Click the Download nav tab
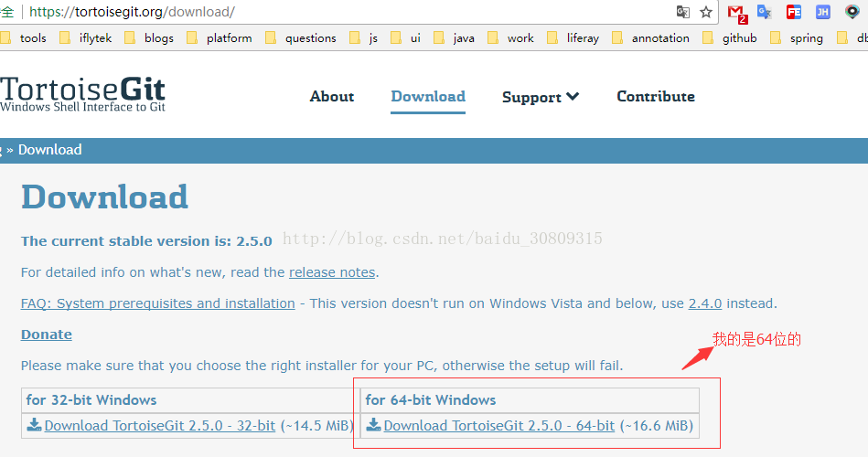 tap(427, 97)
